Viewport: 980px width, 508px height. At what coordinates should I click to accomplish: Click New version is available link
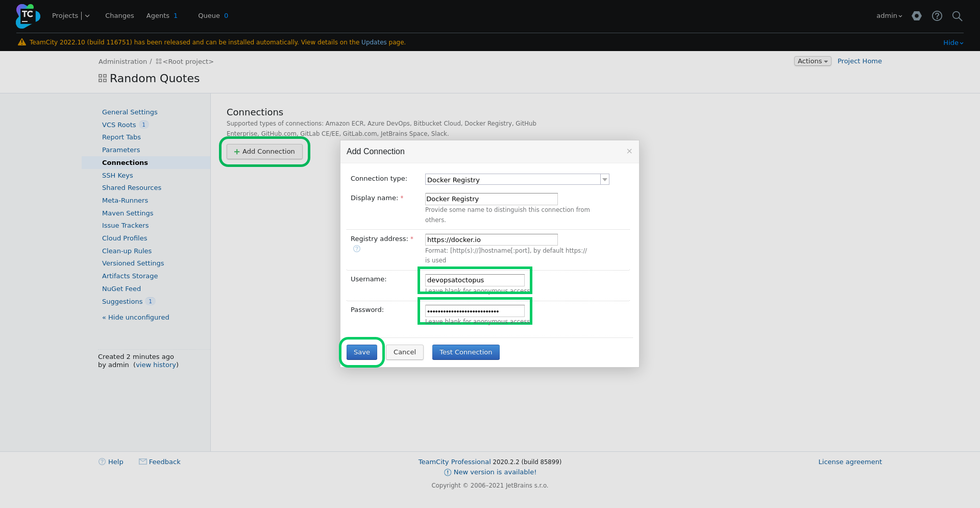coord(495,472)
